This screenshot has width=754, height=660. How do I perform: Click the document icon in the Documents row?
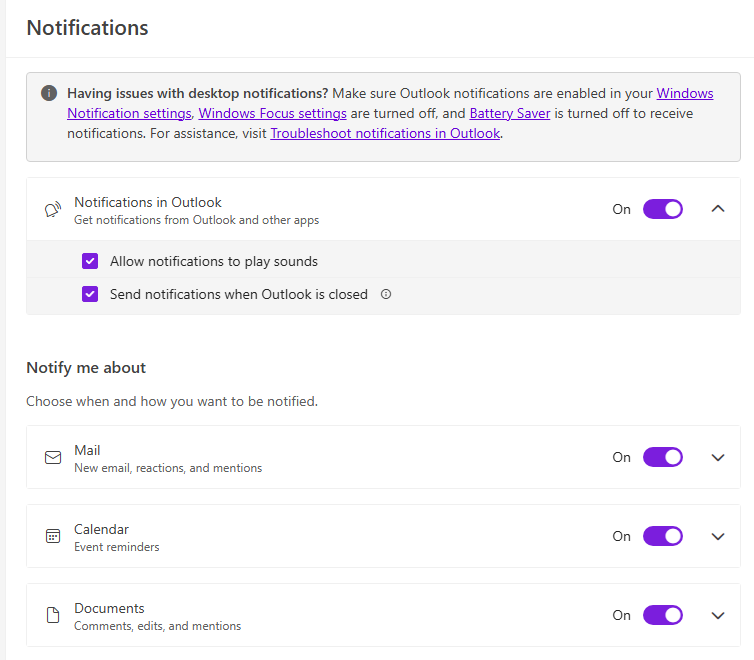click(x=53, y=615)
